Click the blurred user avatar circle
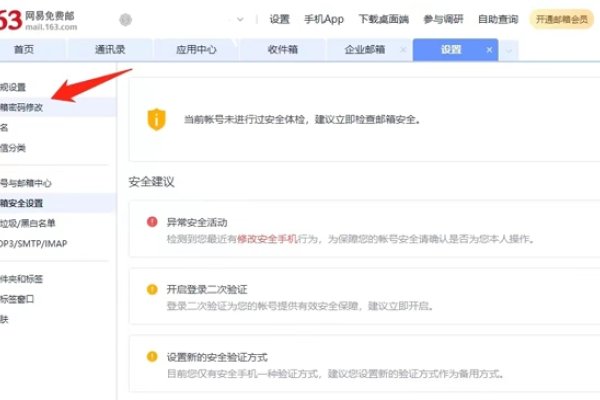This screenshot has height=400, width=600. point(126,20)
